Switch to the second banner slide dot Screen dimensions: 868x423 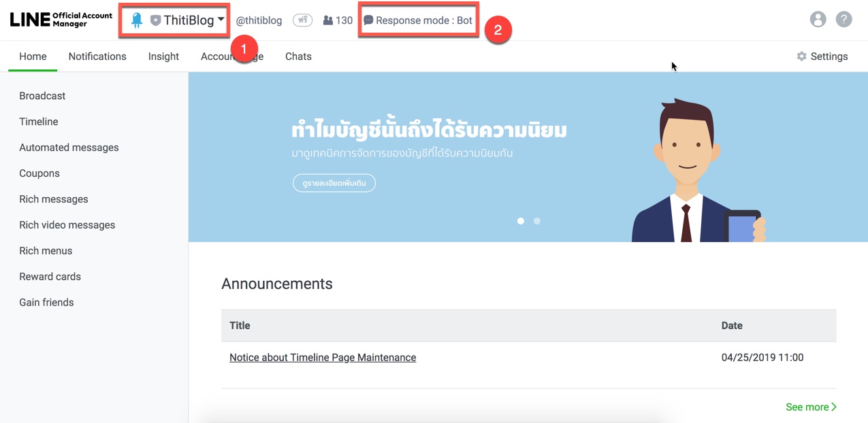(537, 221)
